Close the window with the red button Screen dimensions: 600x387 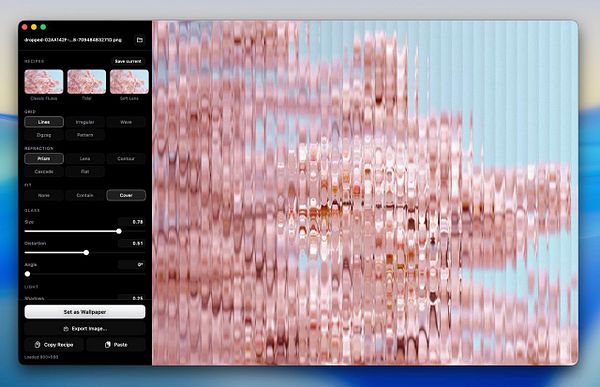tap(24, 27)
